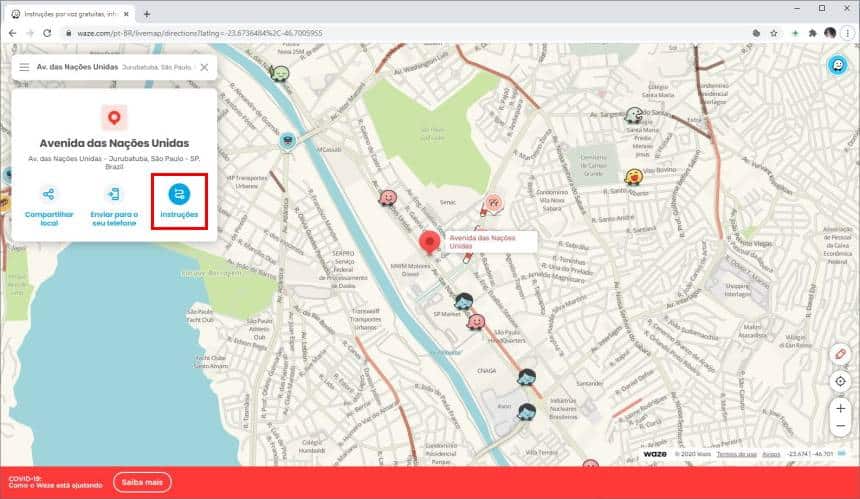
Task: Click green Wazer near top of river
Action: (x=280, y=73)
